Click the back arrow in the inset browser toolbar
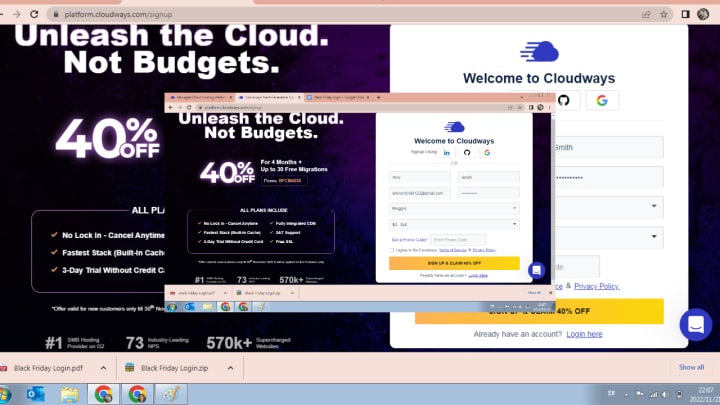 pyautogui.click(x=171, y=107)
